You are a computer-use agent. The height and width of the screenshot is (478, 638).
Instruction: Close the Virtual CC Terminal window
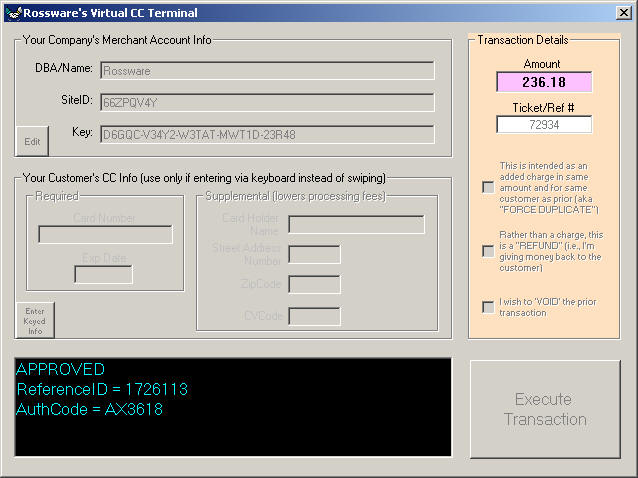[x=623, y=13]
